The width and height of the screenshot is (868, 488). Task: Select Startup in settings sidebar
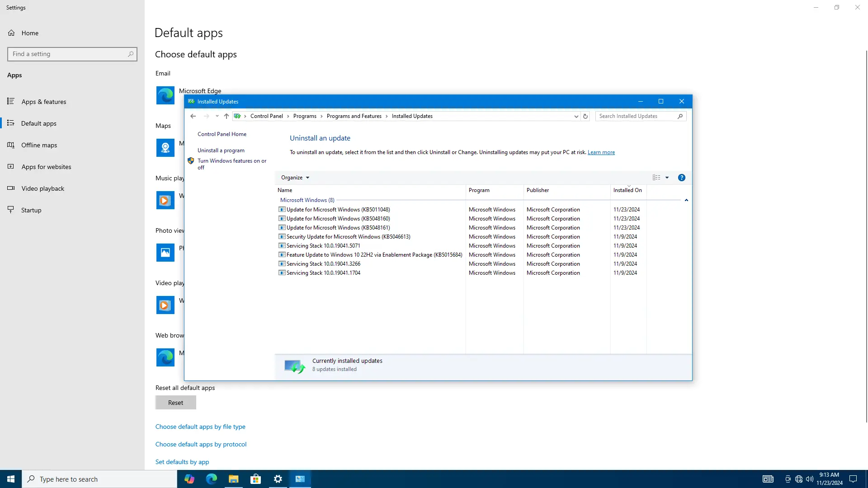[31, 210]
